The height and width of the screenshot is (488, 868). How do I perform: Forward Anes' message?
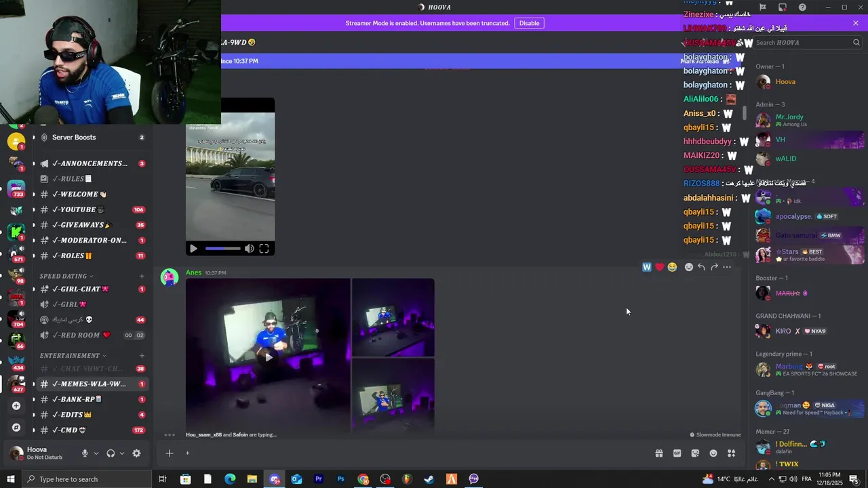click(714, 267)
